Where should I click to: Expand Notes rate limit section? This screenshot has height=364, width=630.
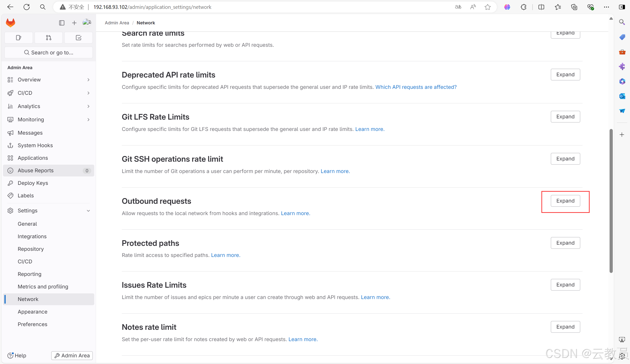pyautogui.click(x=565, y=327)
